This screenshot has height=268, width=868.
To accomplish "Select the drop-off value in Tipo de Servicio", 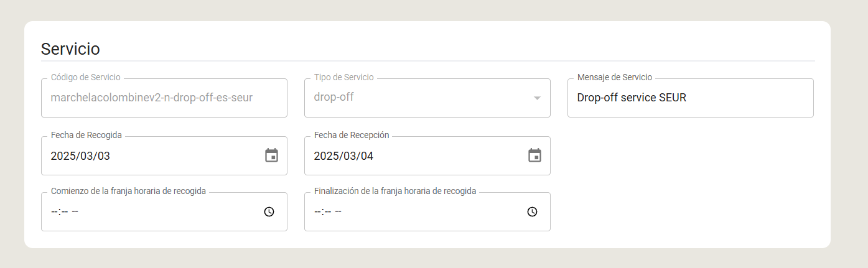I will coord(334,97).
